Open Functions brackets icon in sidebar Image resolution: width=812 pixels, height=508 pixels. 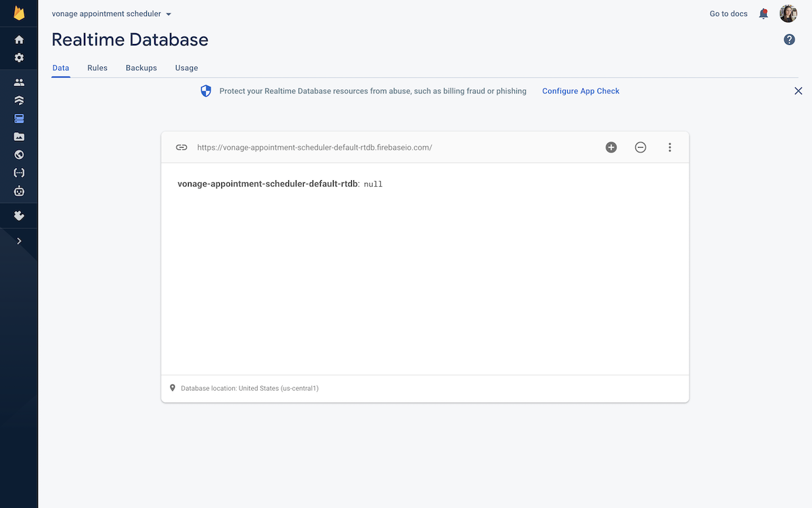19,173
